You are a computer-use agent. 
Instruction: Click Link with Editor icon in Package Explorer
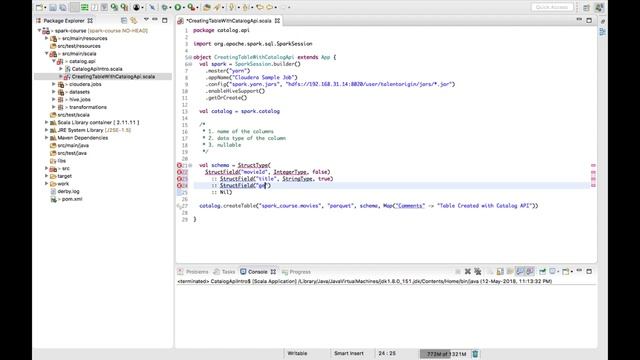(x=134, y=20)
